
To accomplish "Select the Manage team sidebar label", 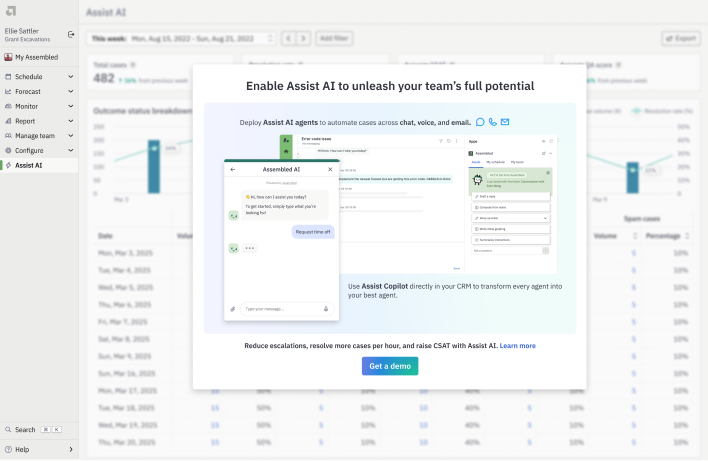I will pos(35,136).
